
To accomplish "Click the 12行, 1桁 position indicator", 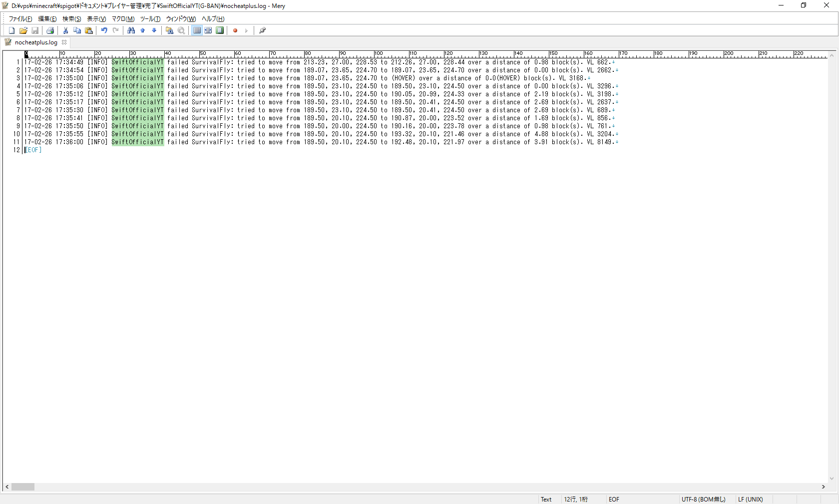I will (x=576, y=500).
